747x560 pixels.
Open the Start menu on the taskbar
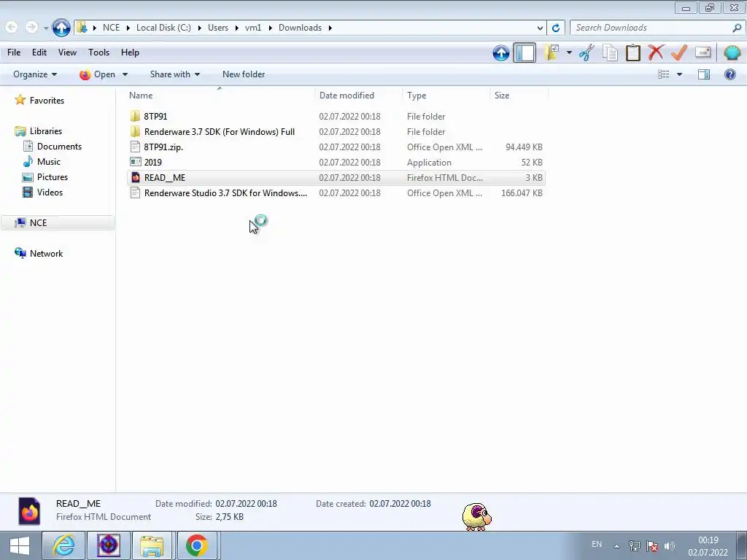20,545
